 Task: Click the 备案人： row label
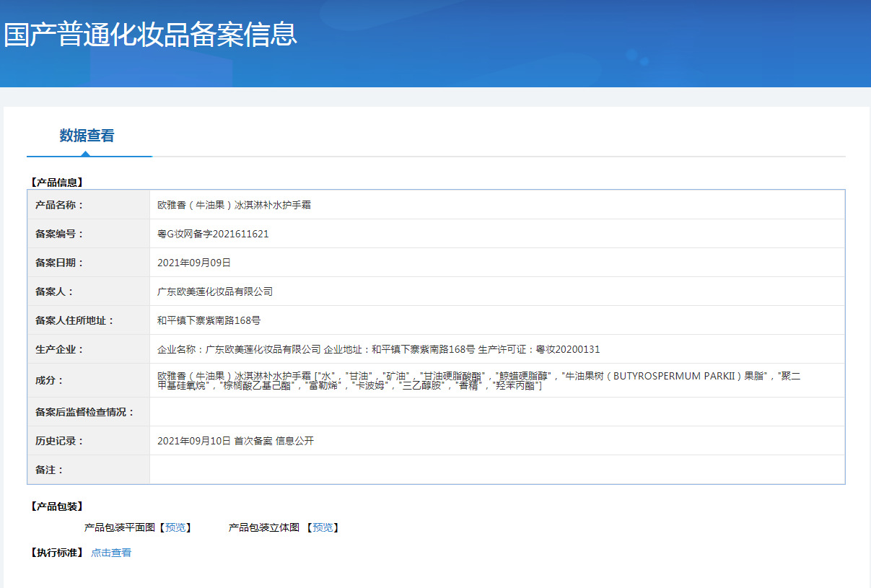tap(55, 291)
